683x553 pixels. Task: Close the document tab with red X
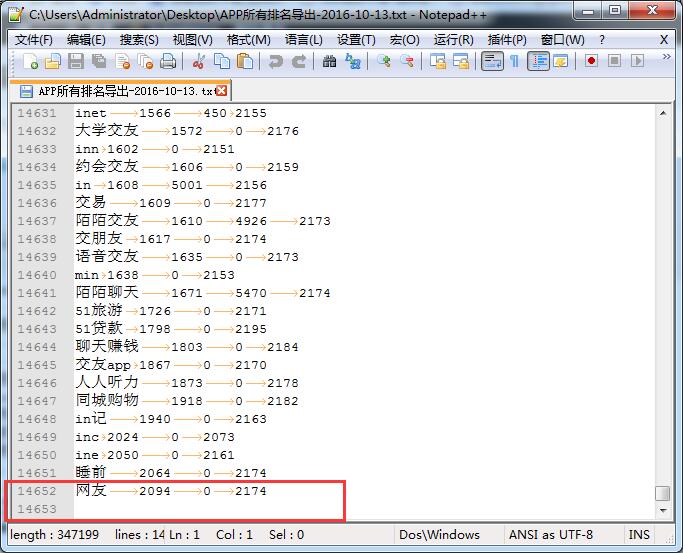[x=221, y=90]
